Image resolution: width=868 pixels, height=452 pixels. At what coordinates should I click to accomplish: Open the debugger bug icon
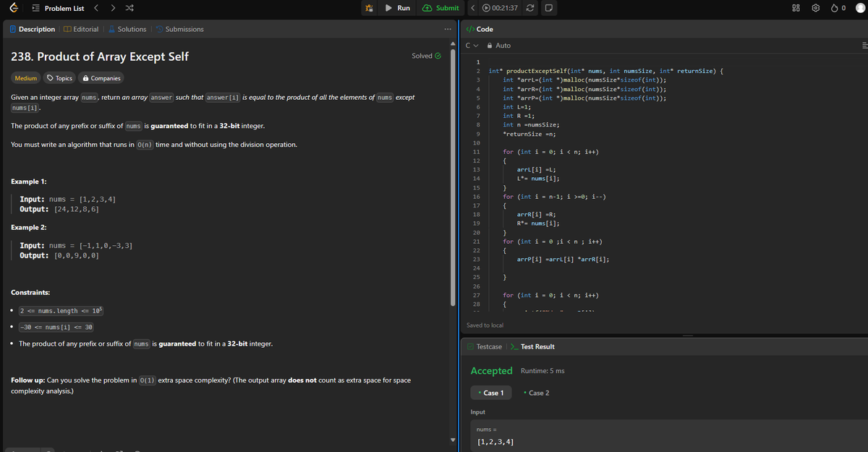click(x=369, y=8)
